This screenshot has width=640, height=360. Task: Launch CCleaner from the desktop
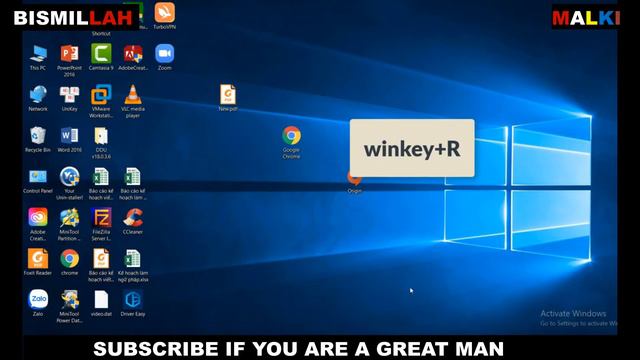133,218
